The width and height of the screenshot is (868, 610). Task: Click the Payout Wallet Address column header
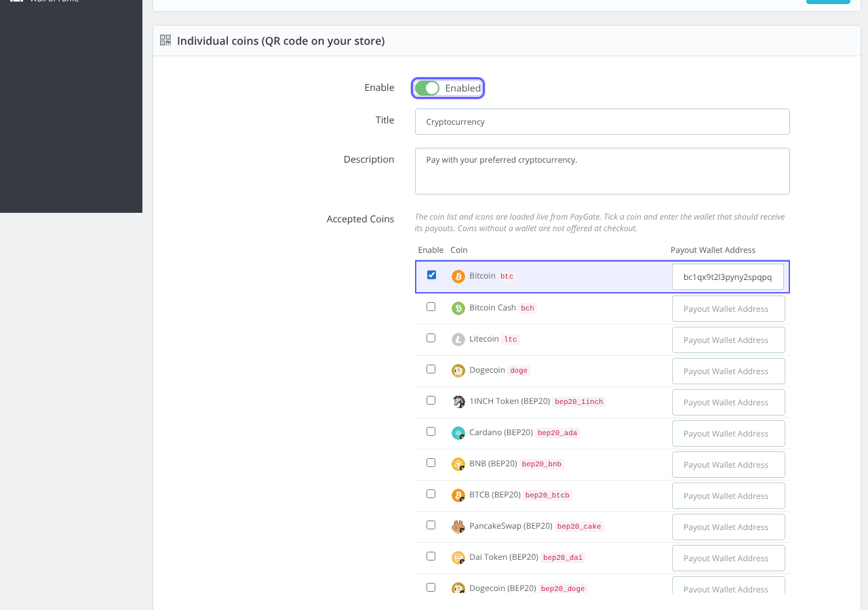(x=713, y=250)
